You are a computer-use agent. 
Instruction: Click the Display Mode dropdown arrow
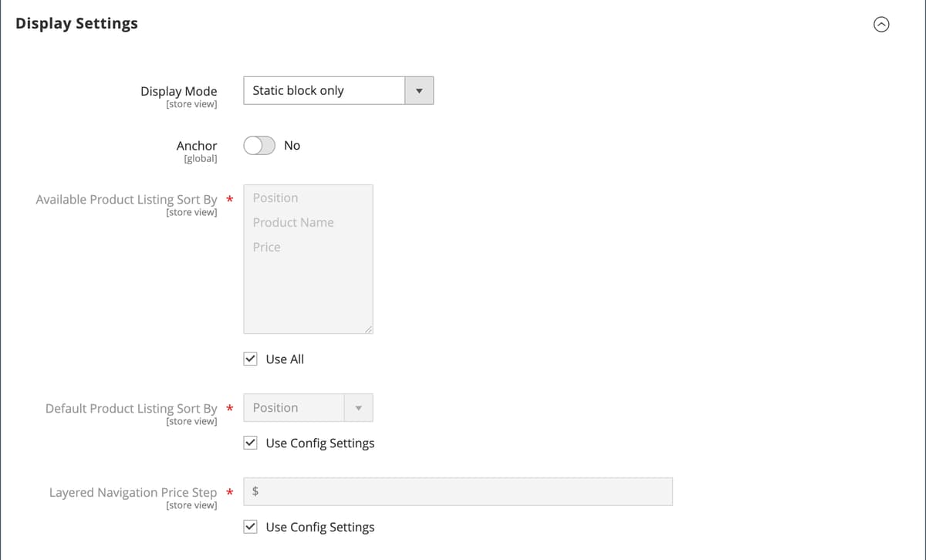(419, 90)
